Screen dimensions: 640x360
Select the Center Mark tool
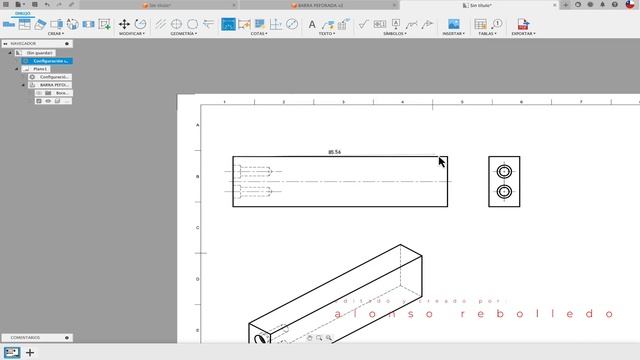click(176, 24)
